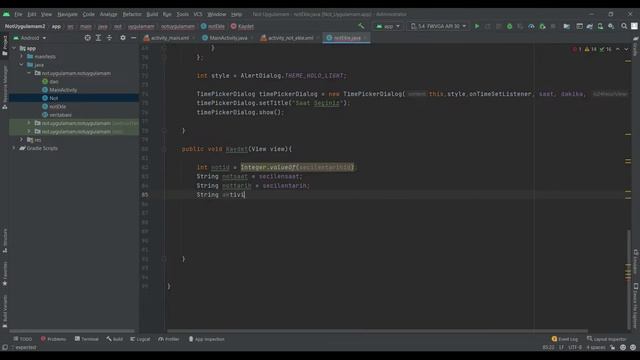The image size is (640, 360).
Task: Click Attach Debugger to Android Process icon
Action: 542,26
